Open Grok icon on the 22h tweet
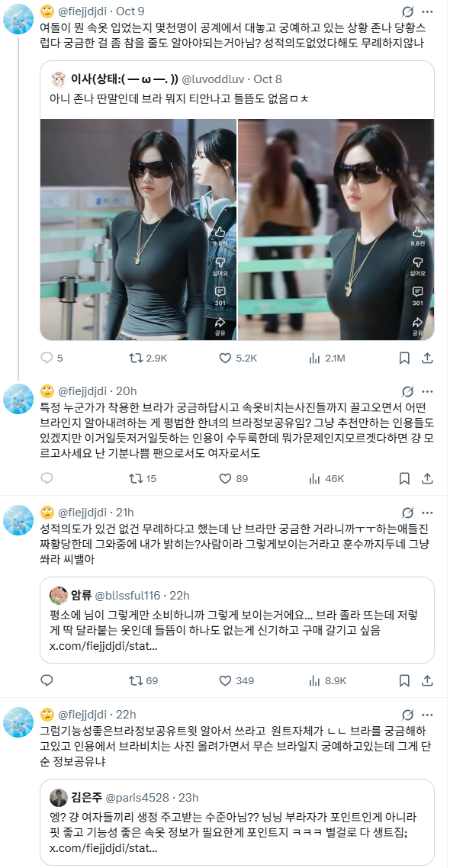This screenshot has height=868, width=450. coord(408,714)
